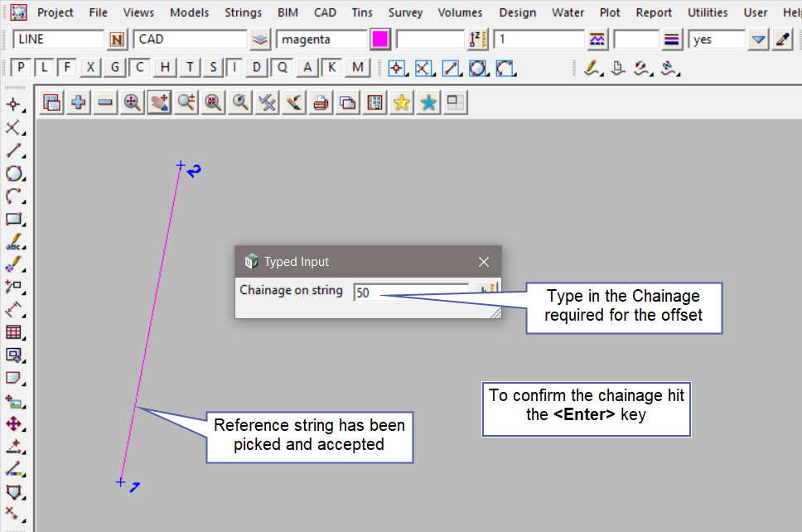Click the zoom in plus view button
This screenshot has height=532, width=802.
click(79, 103)
